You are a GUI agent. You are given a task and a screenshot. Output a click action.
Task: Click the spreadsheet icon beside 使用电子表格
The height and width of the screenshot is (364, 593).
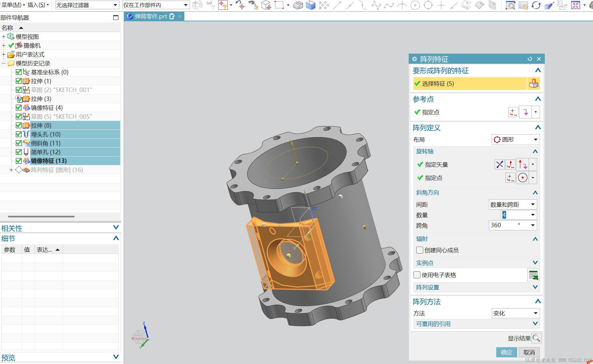(533, 275)
